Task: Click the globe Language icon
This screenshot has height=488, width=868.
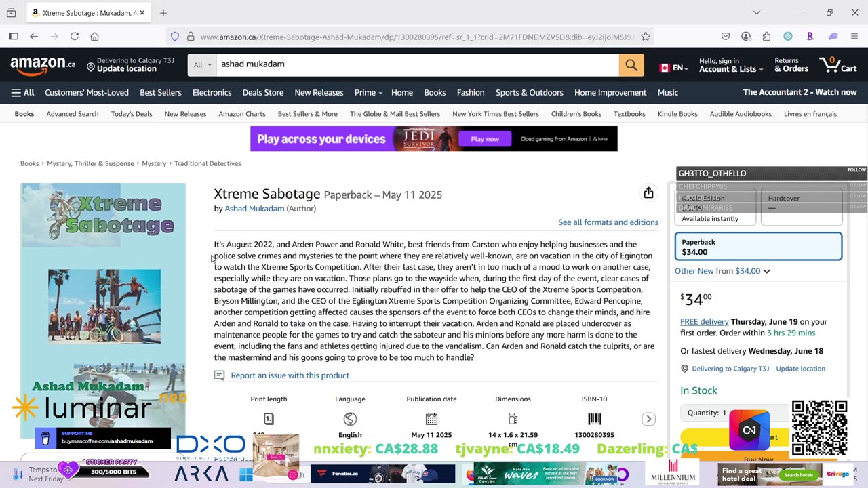Action: pyautogui.click(x=350, y=419)
